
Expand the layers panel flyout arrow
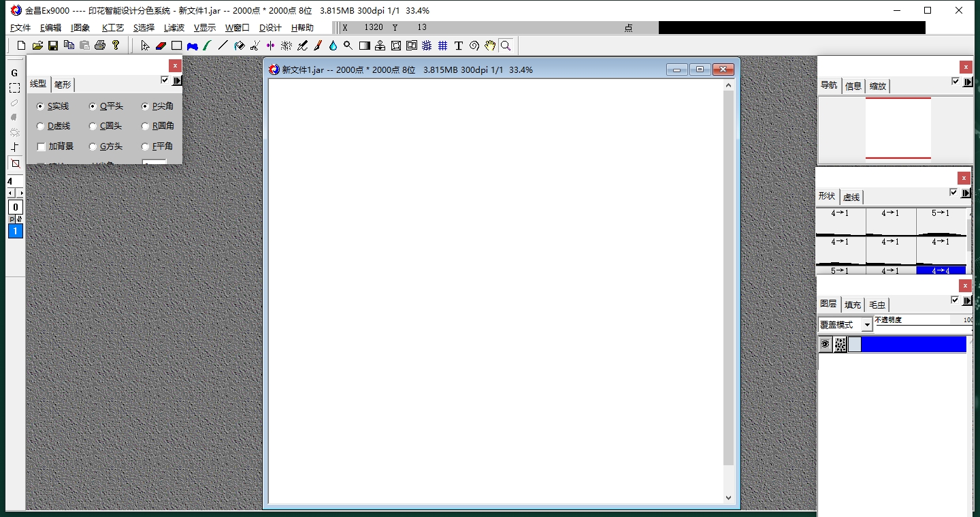[966, 300]
